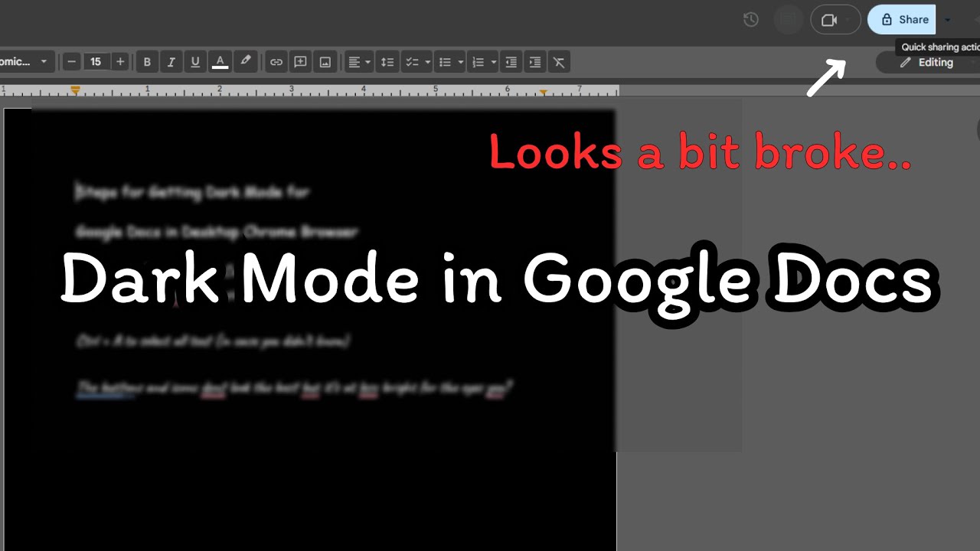
Task: Expand the checklist options arrow
Action: [427, 62]
